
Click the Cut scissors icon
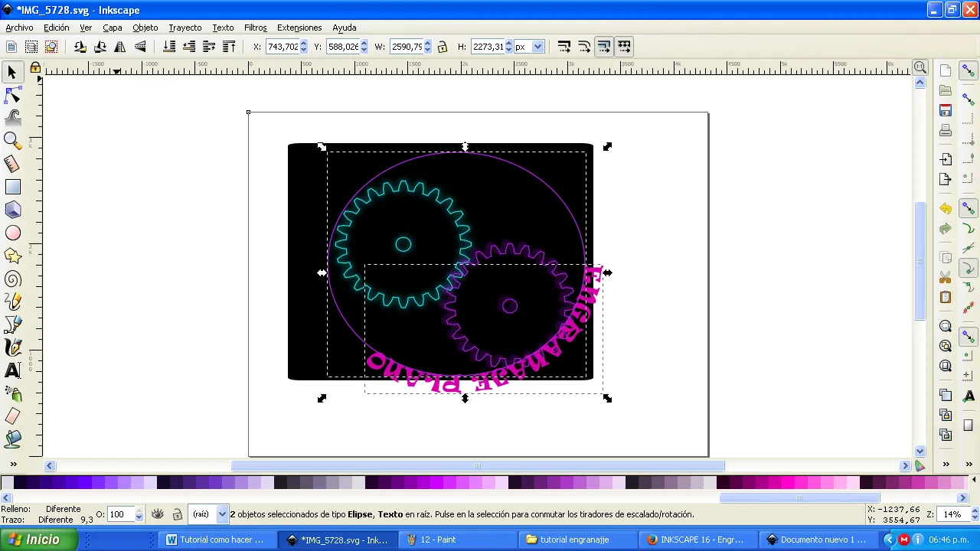pyautogui.click(x=946, y=277)
